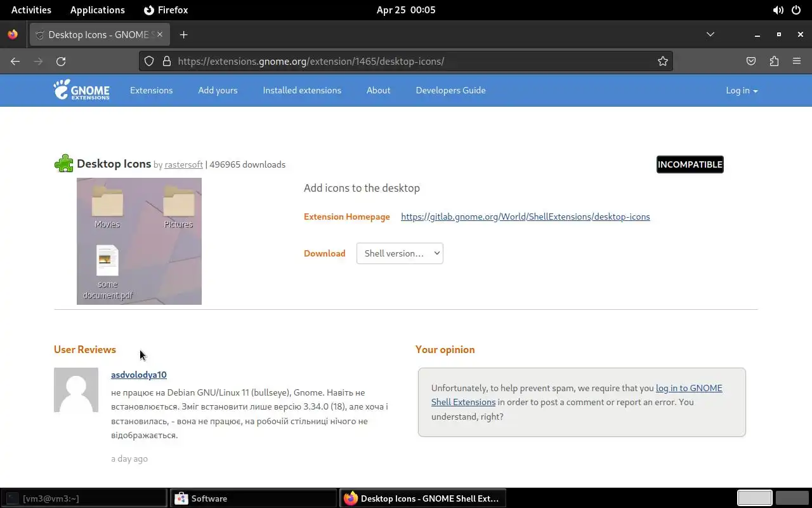
Task: Click the shield tracking protection icon
Action: pyautogui.click(x=149, y=61)
